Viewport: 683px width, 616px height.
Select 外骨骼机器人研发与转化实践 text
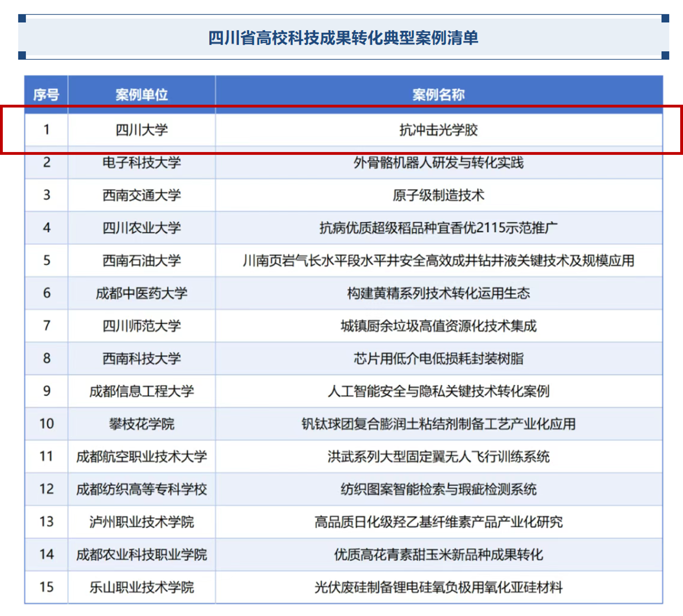pyautogui.click(x=438, y=163)
